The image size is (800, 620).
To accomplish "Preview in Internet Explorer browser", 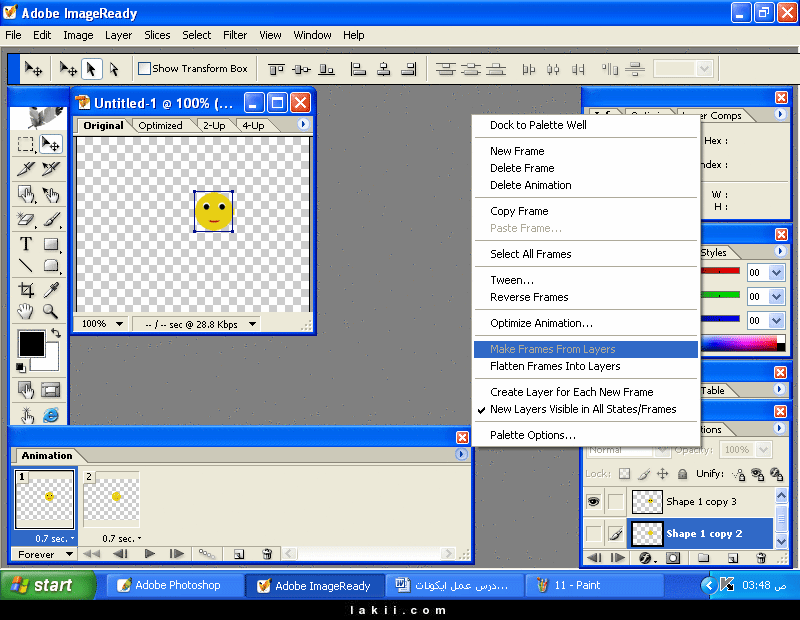I will (51, 415).
